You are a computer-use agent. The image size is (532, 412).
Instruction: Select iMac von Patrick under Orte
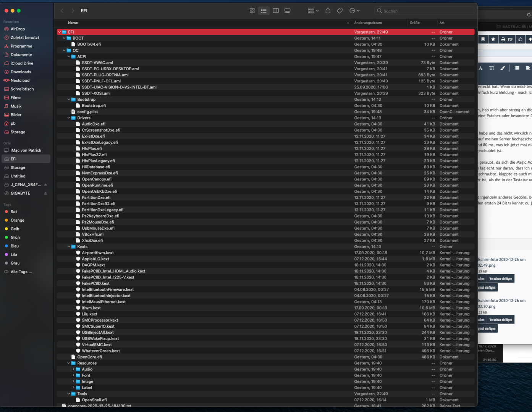point(26,150)
